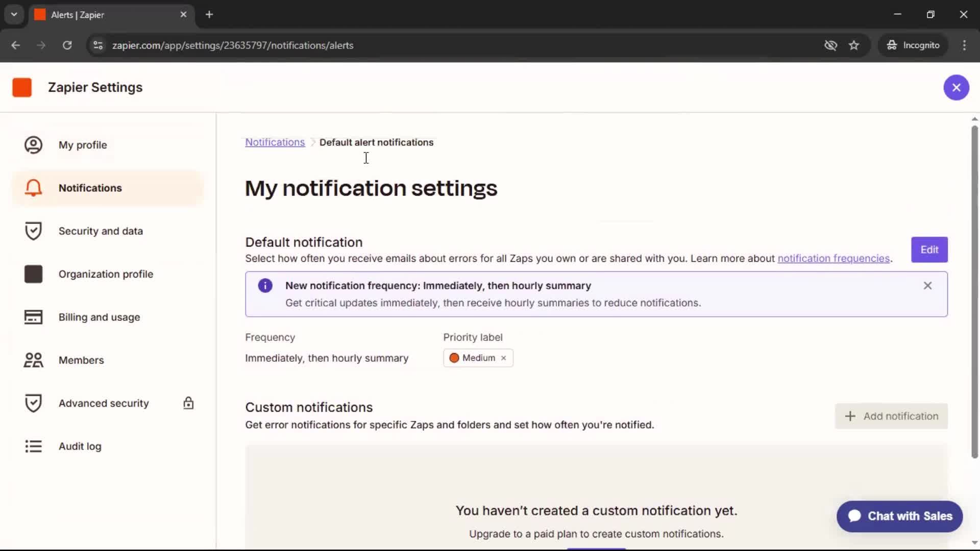Click the Audit log list icon
This screenshot has height=551, width=980.
point(34,446)
